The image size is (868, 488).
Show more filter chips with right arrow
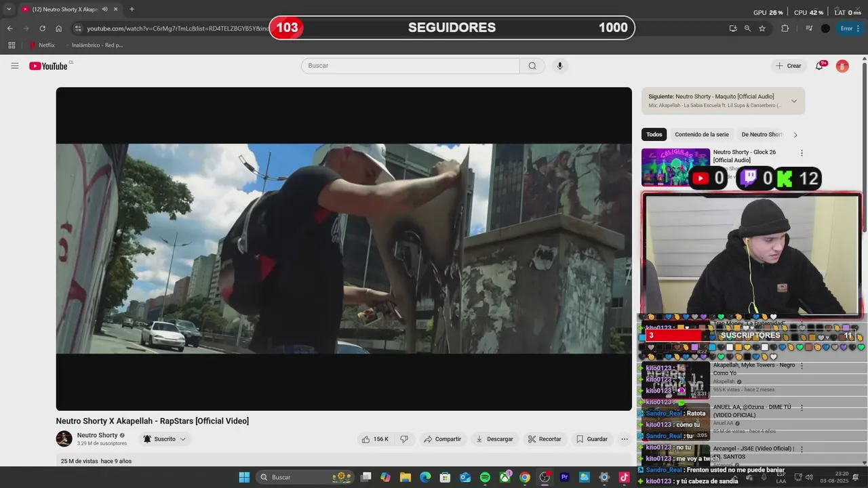click(x=795, y=135)
